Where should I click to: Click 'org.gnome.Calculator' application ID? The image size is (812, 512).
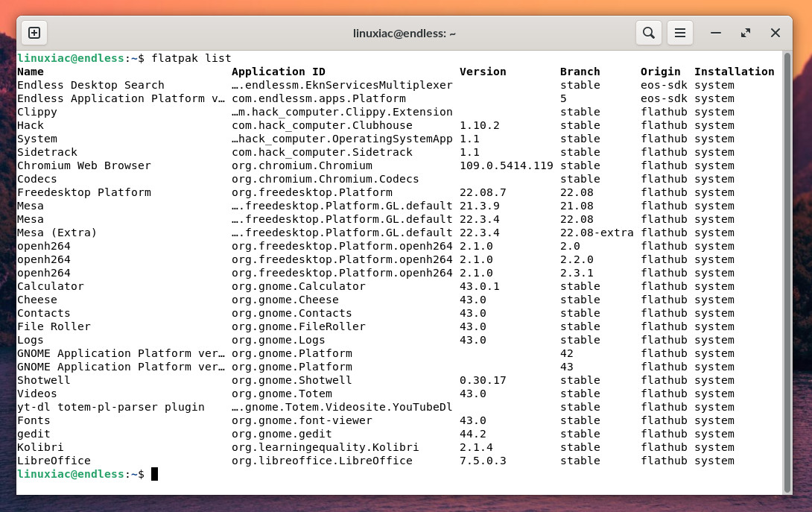[x=298, y=287]
